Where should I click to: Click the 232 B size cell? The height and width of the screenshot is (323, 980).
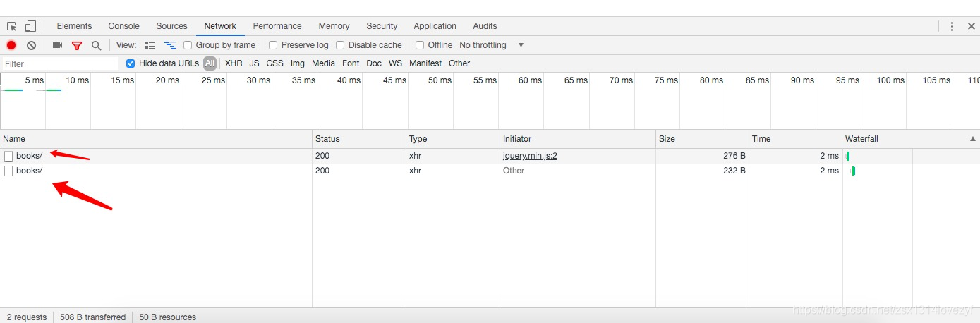point(702,171)
